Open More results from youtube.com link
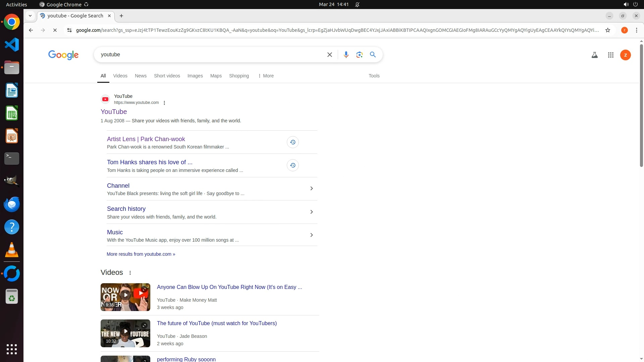 pos(141,254)
